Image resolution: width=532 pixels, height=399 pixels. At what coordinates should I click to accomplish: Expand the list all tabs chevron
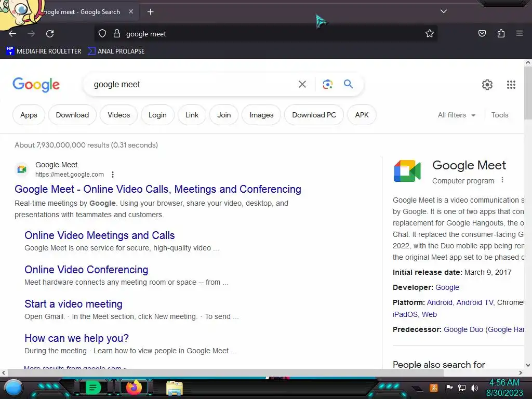click(x=444, y=11)
